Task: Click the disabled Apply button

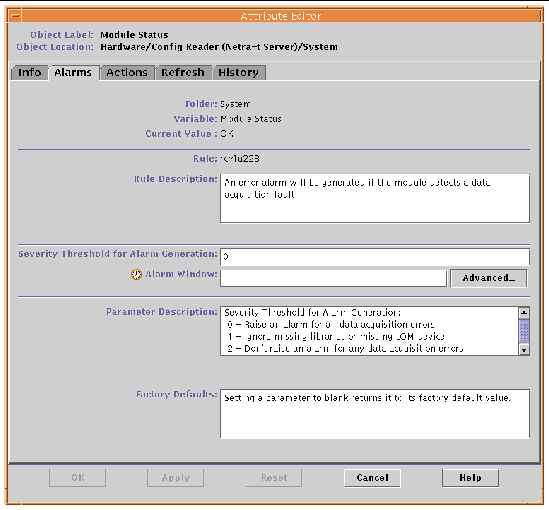Action: tap(176, 478)
